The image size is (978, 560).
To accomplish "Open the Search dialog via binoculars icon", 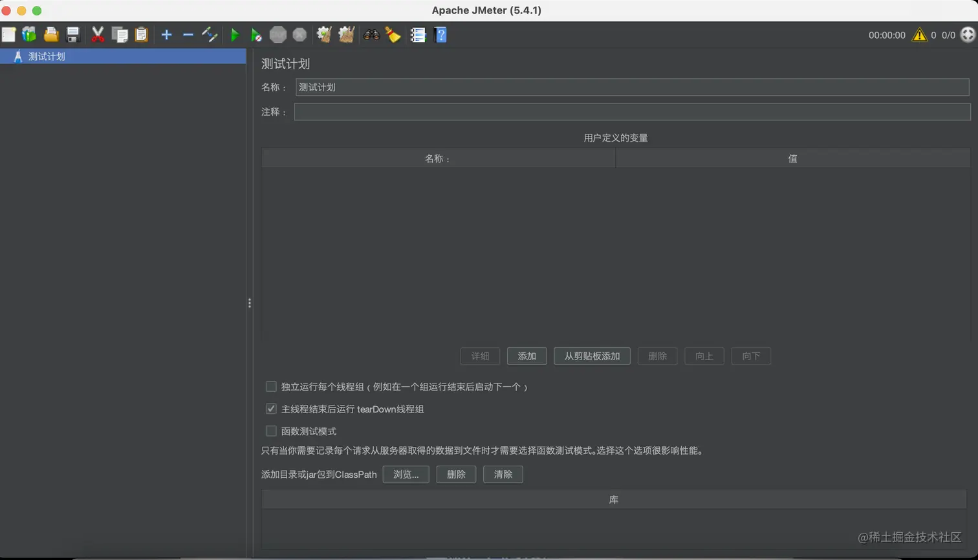I will [371, 34].
